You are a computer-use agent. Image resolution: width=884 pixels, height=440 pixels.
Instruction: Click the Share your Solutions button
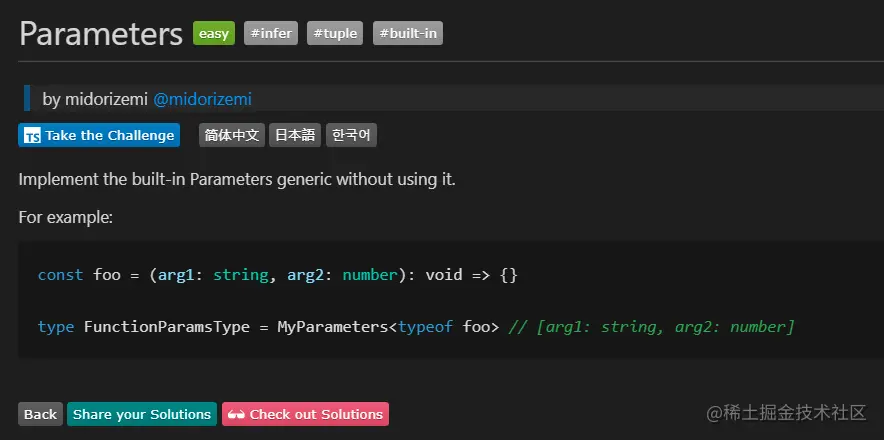[142, 414]
